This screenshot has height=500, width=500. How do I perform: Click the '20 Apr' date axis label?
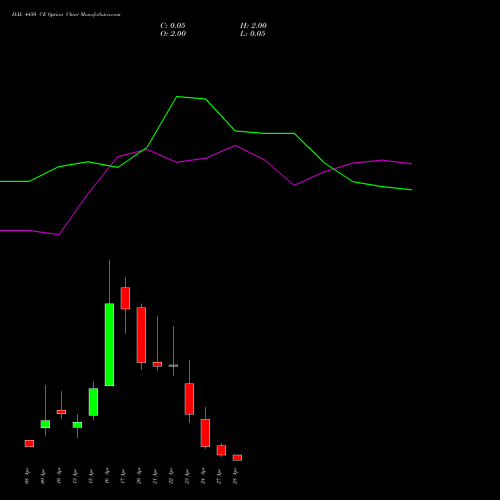pos(139,476)
